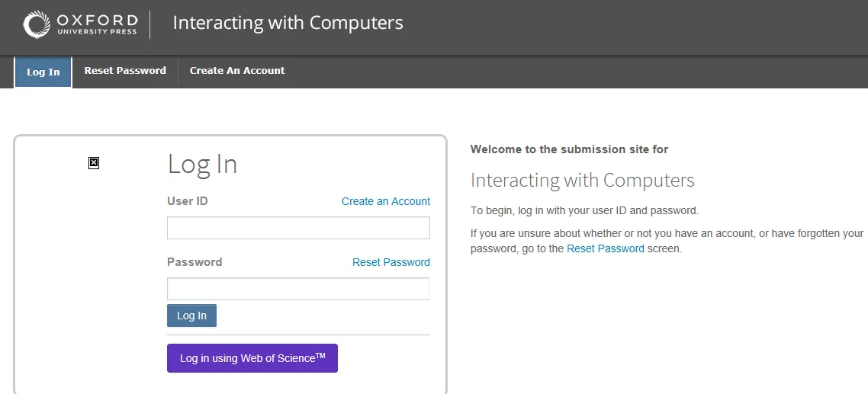Screen dimensions: 868x394
Task: Click the Interacting with Computers welcome heading
Action: (583, 181)
